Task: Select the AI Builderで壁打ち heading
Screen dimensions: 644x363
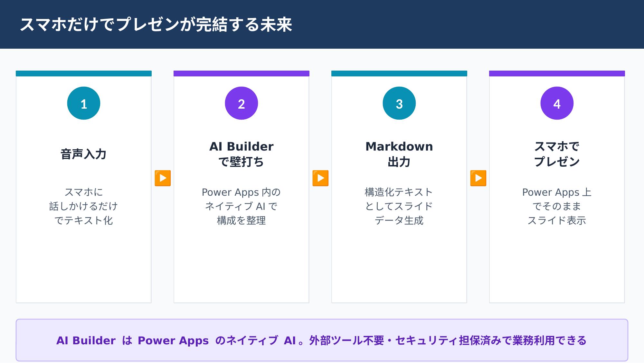Action: point(241,154)
